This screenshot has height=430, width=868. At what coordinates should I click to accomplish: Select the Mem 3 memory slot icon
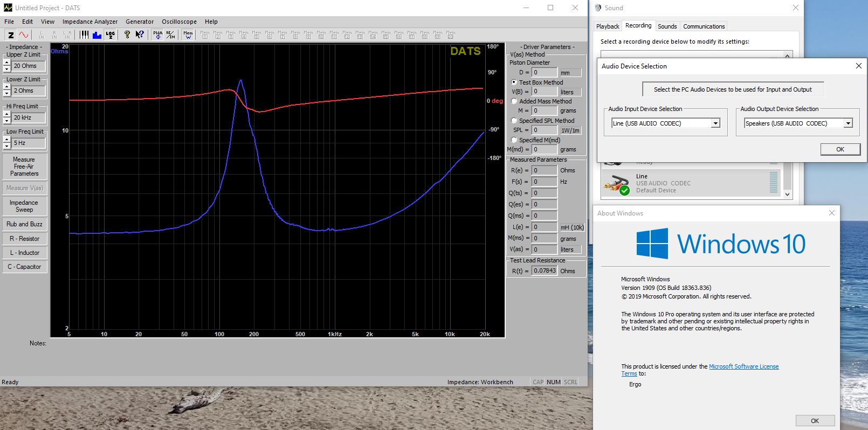click(x=231, y=35)
